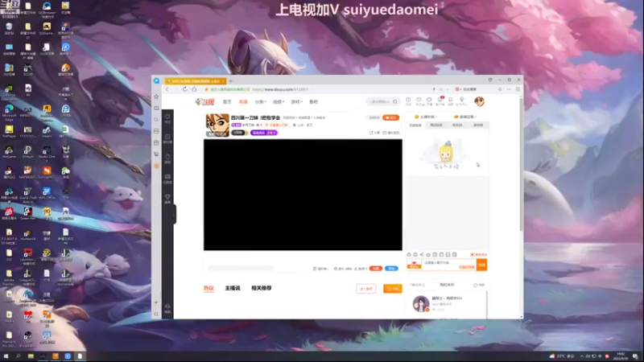644x362 pixels.
Task: Click the black video player area
Action: coord(303,195)
